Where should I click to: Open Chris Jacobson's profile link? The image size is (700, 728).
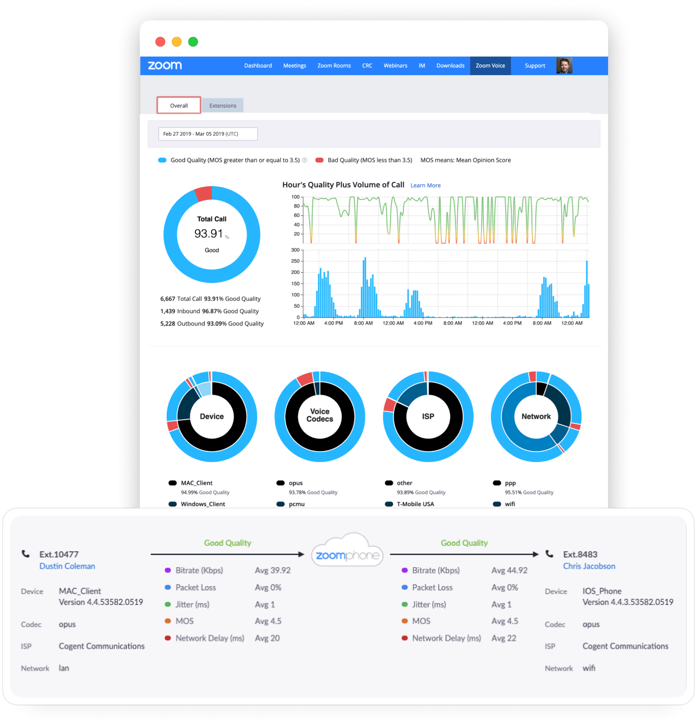pyautogui.click(x=589, y=566)
